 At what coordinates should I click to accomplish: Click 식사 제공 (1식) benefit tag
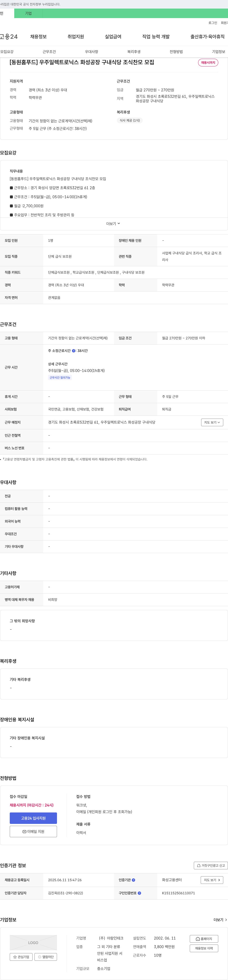[x=130, y=121]
